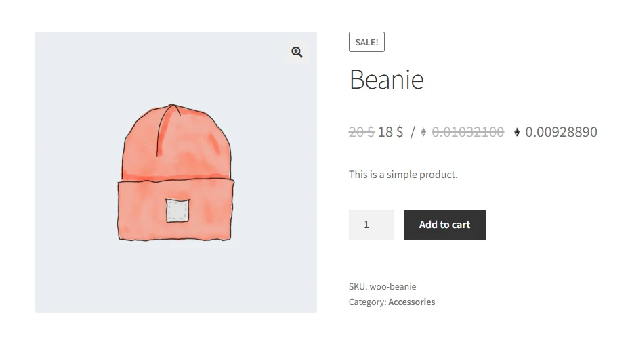Click the grey patch on the beanie

[x=177, y=210]
